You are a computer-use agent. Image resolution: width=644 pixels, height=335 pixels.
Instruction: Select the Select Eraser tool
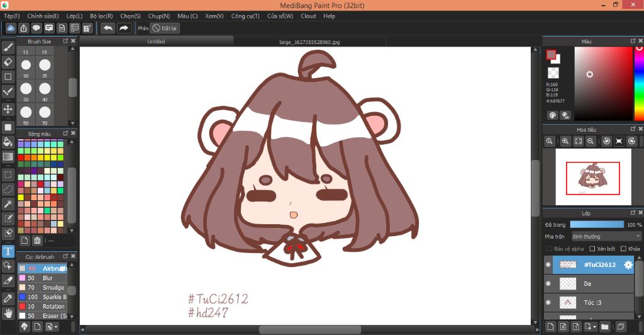8,233
